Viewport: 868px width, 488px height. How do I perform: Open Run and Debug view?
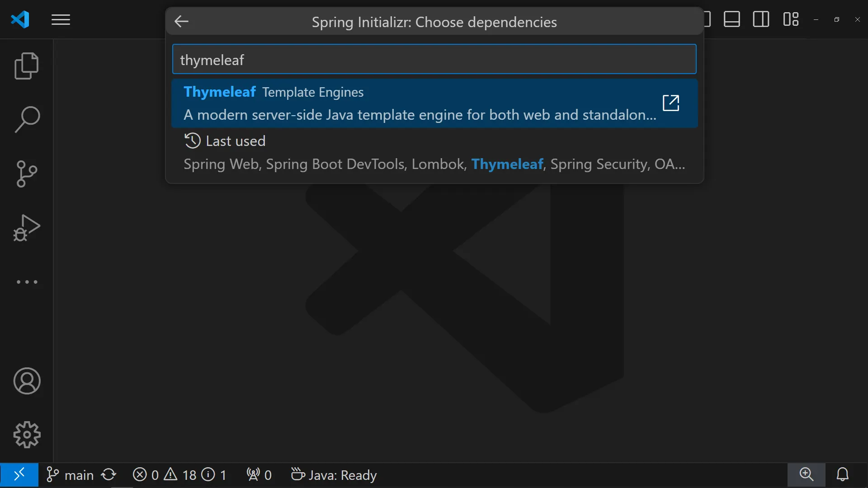27,228
